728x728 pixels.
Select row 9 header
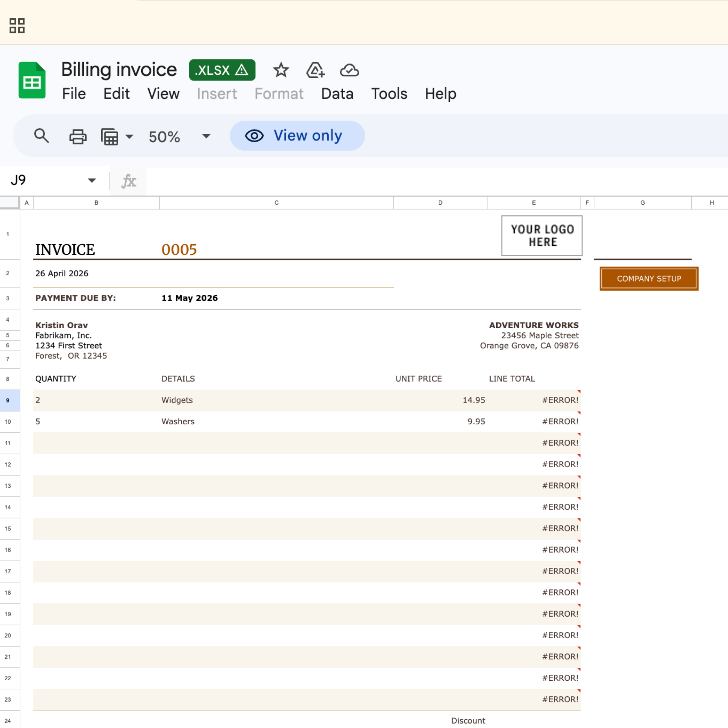pyautogui.click(x=10, y=400)
